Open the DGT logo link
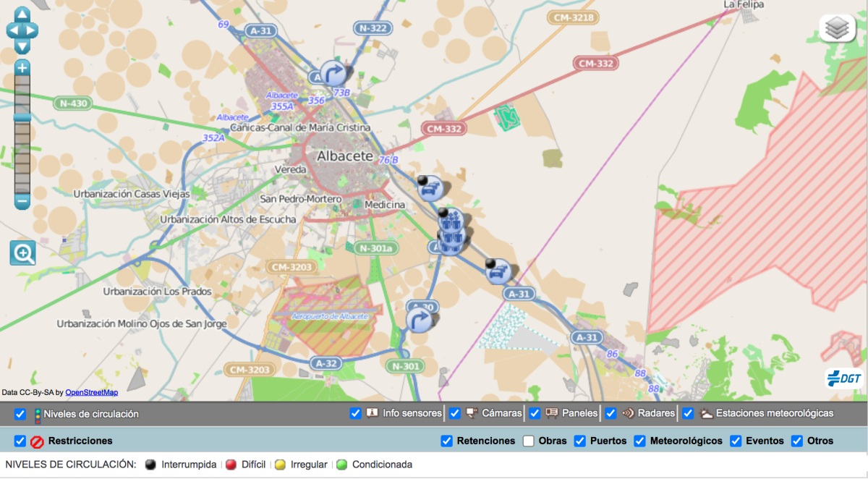This screenshot has height=479, width=868. point(844,378)
